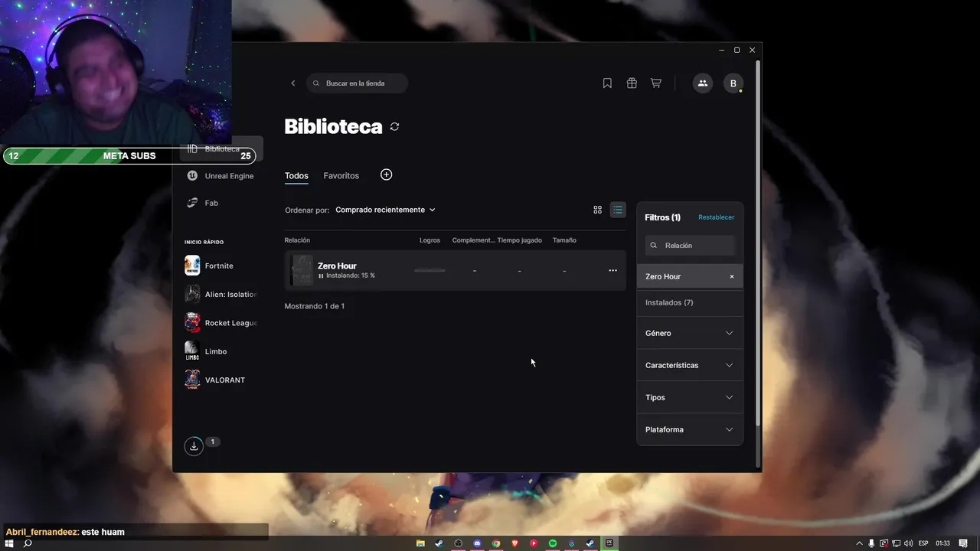Expand the Plataforma filter
Screen dimensions: 980x551
pos(690,429)
